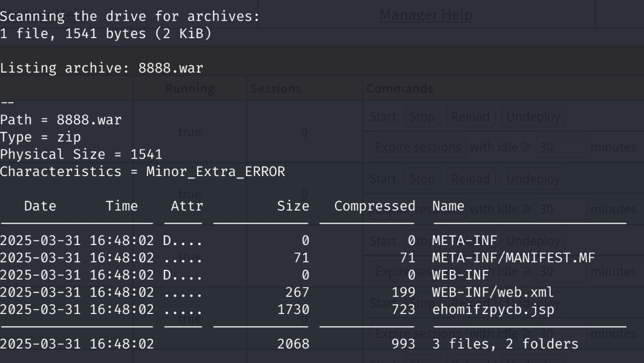This screenshot has width=644, height=363.
Task: Focus the first row's idle minutes field
Action: (x=561, y=147)
